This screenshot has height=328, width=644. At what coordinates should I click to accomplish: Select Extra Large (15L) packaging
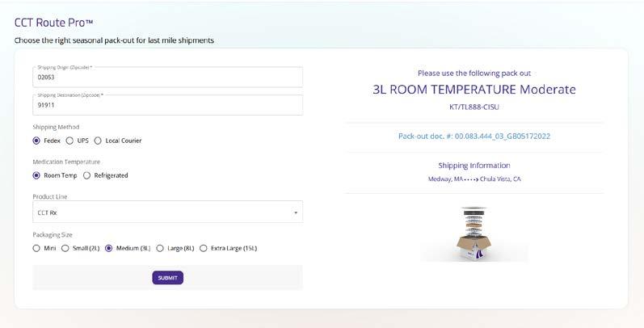pyautogui.click(x=204, y=248)
